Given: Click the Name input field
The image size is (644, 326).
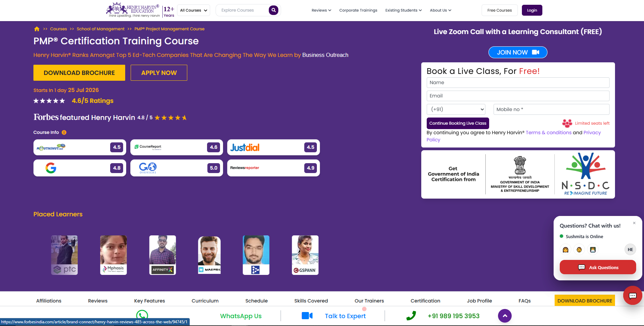Looking at the screenshot, I should [x=518, y=82].
